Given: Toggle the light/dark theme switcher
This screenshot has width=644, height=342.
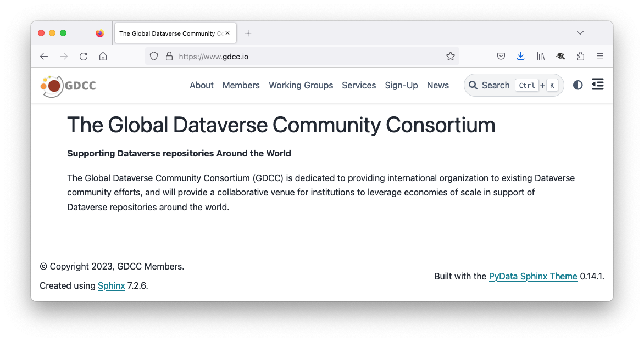Looking at the screenshot, I should [578, 85].
